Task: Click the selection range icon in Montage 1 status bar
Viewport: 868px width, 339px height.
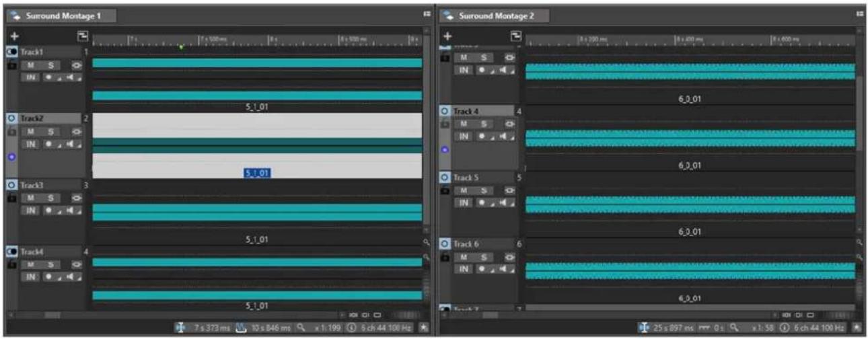Action: pyautogui.click(x=242, y=328)
